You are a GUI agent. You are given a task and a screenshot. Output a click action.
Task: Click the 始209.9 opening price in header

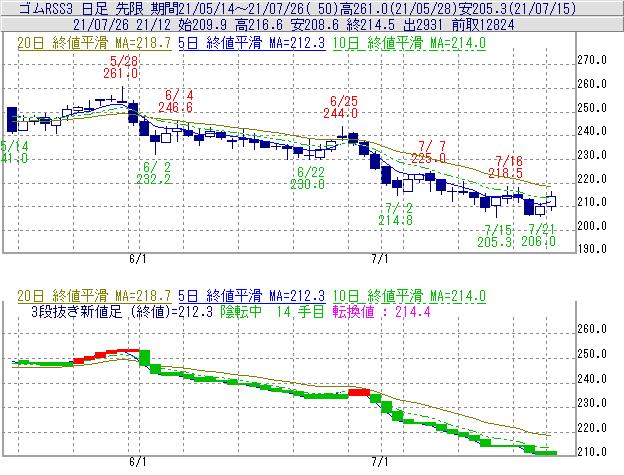pos(203,25)
